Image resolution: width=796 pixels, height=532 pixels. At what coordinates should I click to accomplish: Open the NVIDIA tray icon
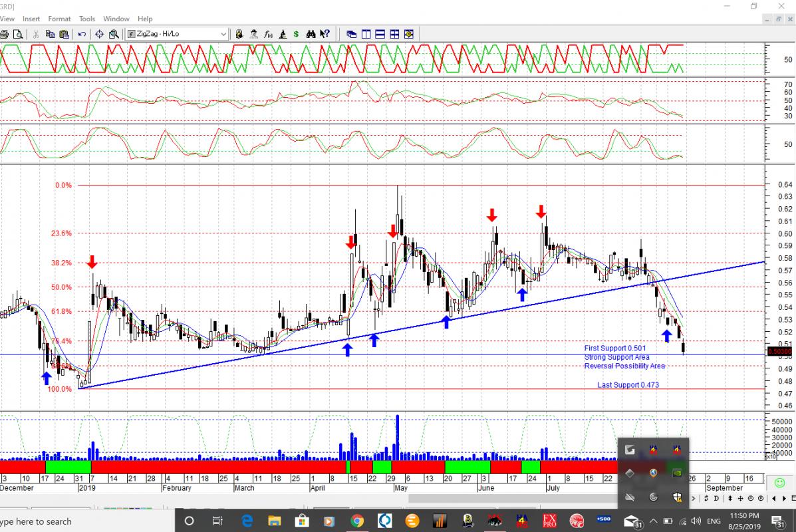tap(677, 473)
